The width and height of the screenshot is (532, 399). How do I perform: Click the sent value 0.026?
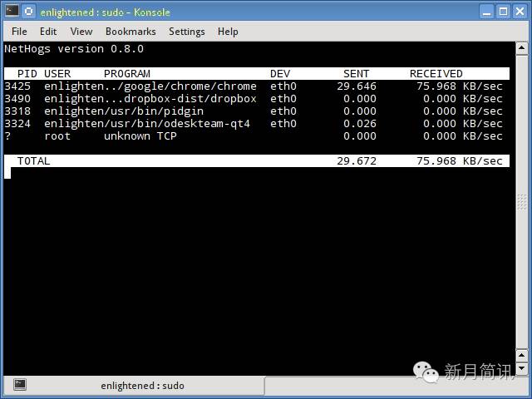click(360, 124)
